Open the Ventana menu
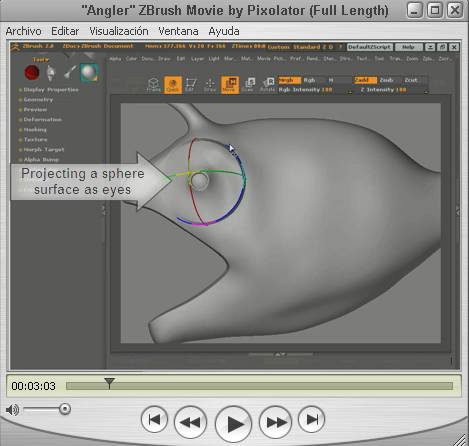This screenshot has height=446, width=469. point(178,31)
